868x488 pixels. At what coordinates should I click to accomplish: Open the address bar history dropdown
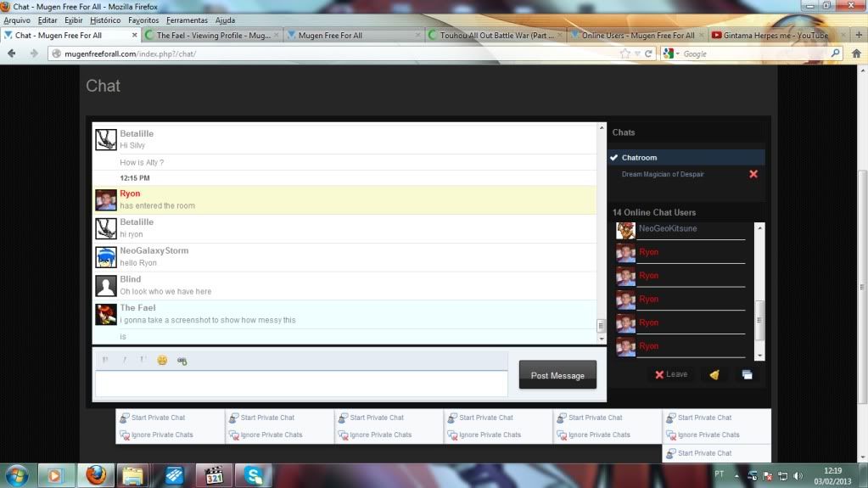point(638,53)
